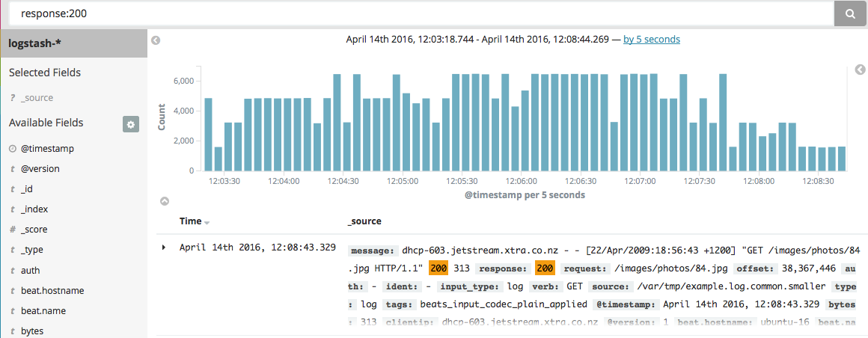Select the beat.name field
This screenshot has width=868, height=338.
tap(44, 311)
